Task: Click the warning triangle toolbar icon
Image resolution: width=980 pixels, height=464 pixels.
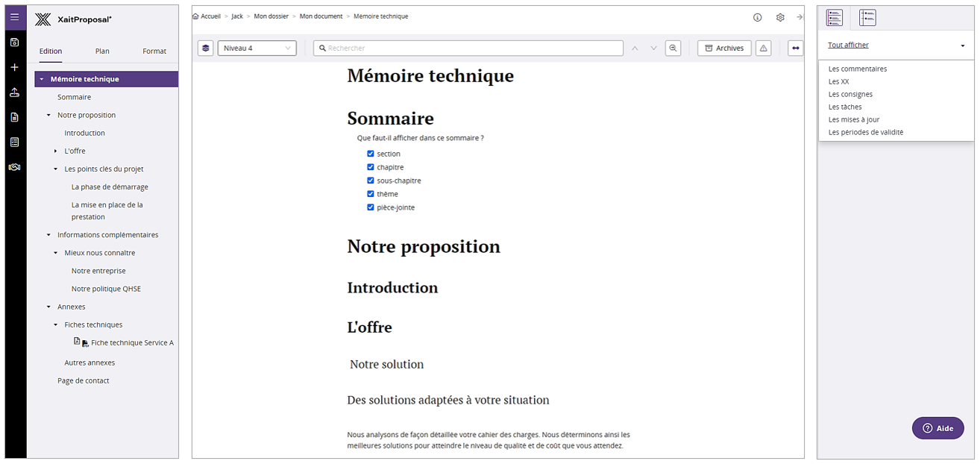Action: tap(763, 48)
